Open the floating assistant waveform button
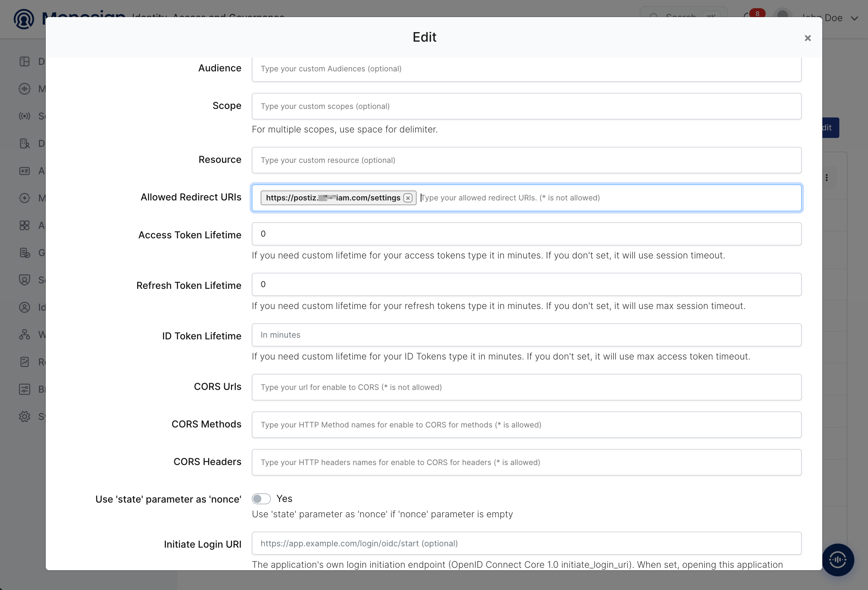 pos(838,559)
